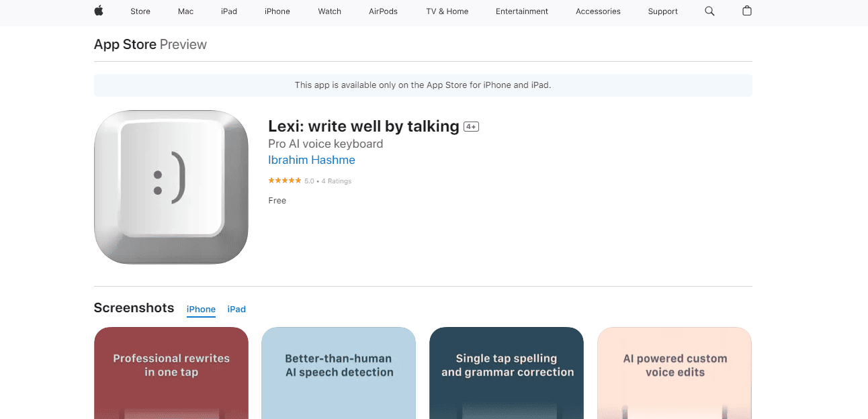Click the Apple logo icon
The height and width of the screenshot is (419, 868).
point(99,11)
